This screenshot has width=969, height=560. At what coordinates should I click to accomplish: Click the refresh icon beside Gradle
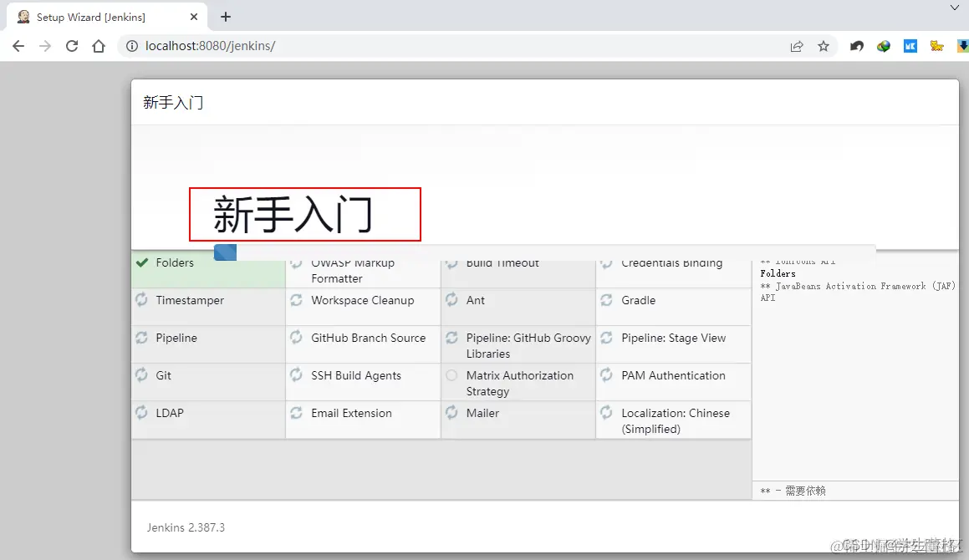tap(606, 300)
